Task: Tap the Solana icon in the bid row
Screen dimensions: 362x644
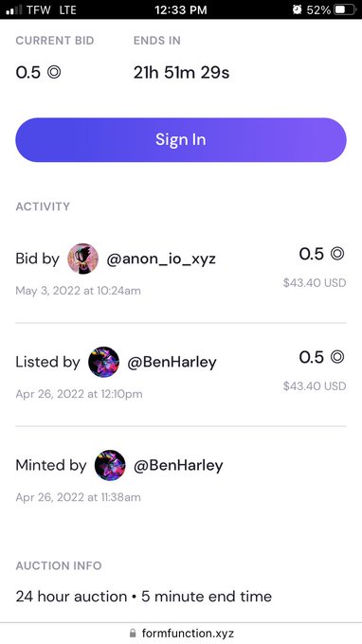Action: [x=337, y=254]
